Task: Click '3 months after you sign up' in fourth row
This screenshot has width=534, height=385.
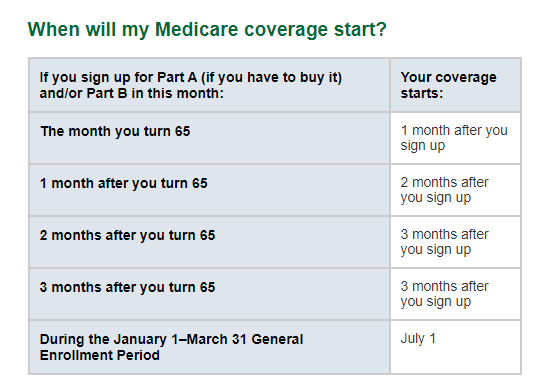Action: coord(456,295)
